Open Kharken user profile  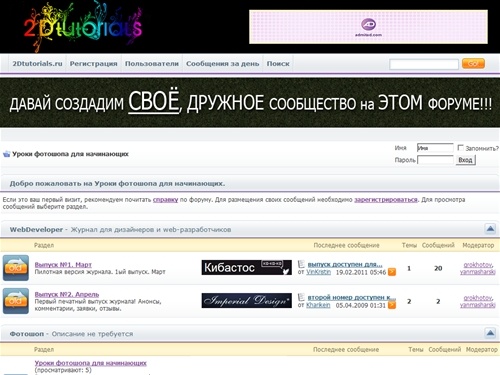click(318, 305)
